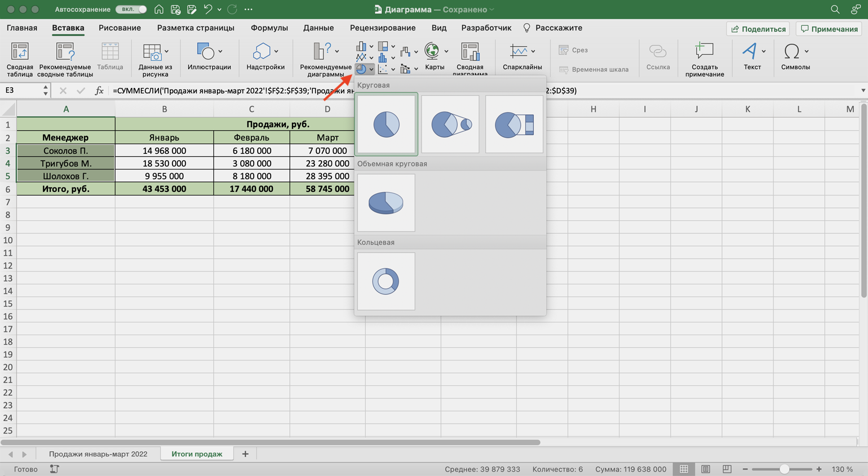This screenshot has height=476, width=868.
Task: Open the Формулы ribbon tab
Action: click(x=269, y=28)
